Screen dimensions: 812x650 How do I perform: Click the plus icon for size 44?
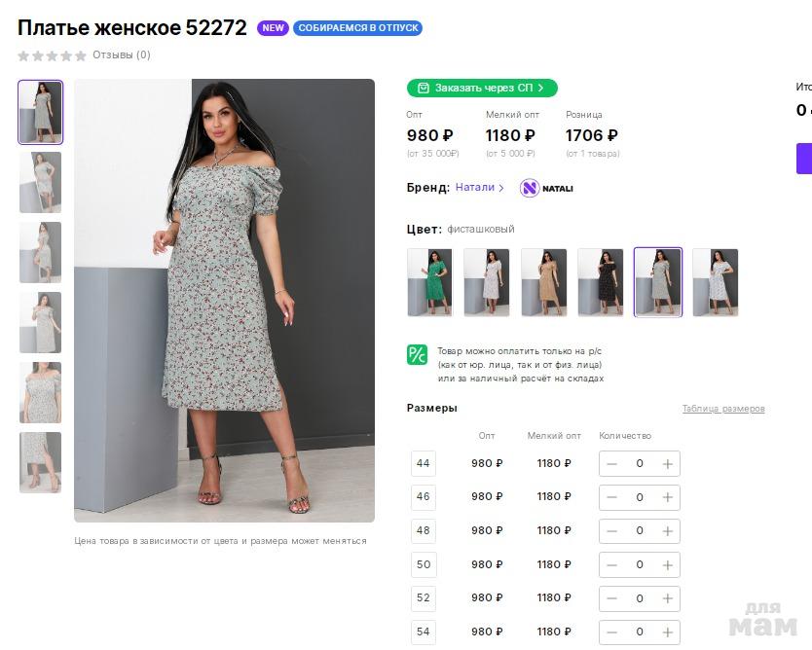(x=668, y=464)
